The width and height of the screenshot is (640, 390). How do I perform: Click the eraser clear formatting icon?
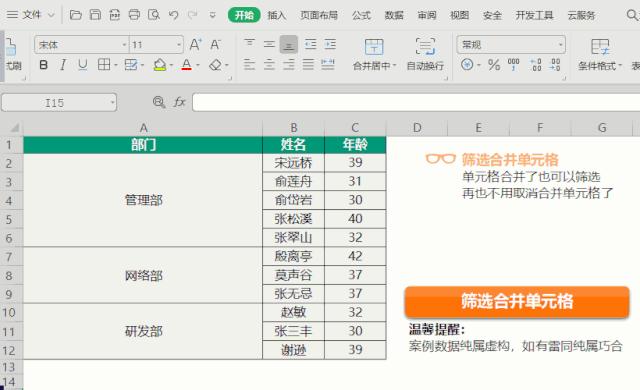216,64
